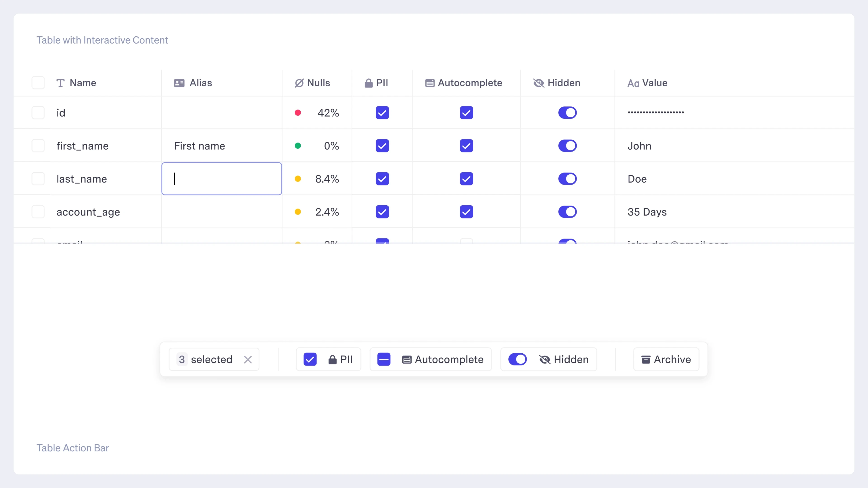The height and width of the screenshot is (488, 868).
Task: Toggle the Autocomplete indeterminate checkbox in action bar
Action: coord(384,359)
